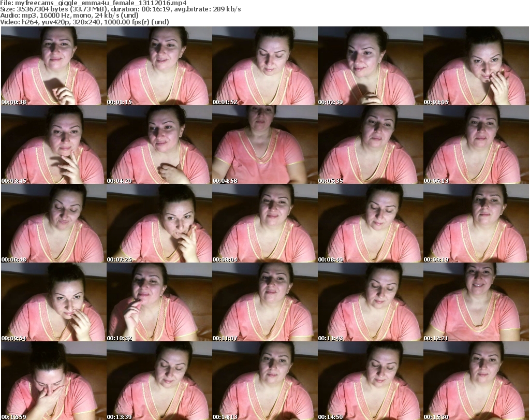Select the thumbnail timestamped 00:01:52

click(x=264, y=66)
